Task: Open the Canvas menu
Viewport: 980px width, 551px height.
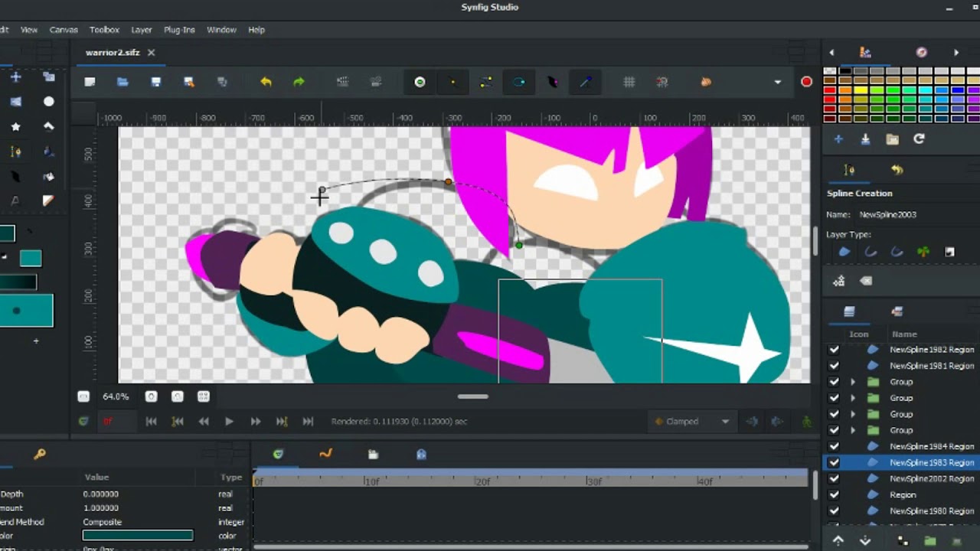Action: [64, 30]
